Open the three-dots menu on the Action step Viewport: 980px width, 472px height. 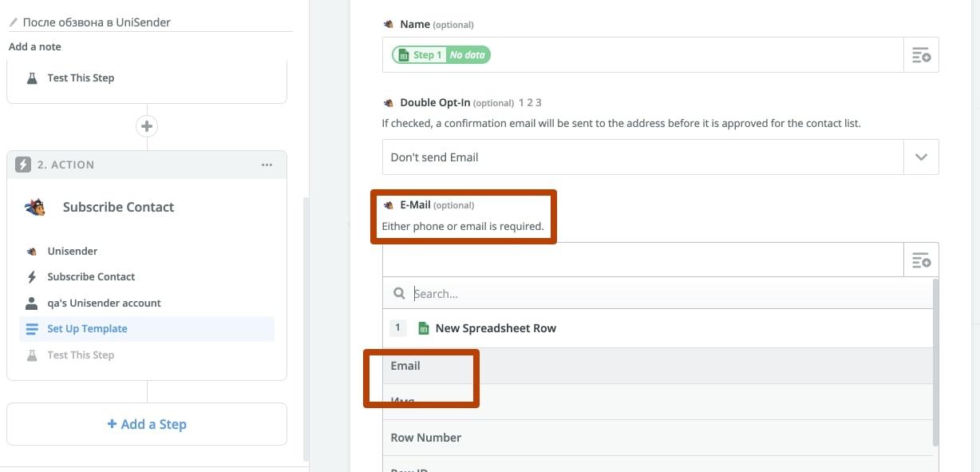point(267,165)
